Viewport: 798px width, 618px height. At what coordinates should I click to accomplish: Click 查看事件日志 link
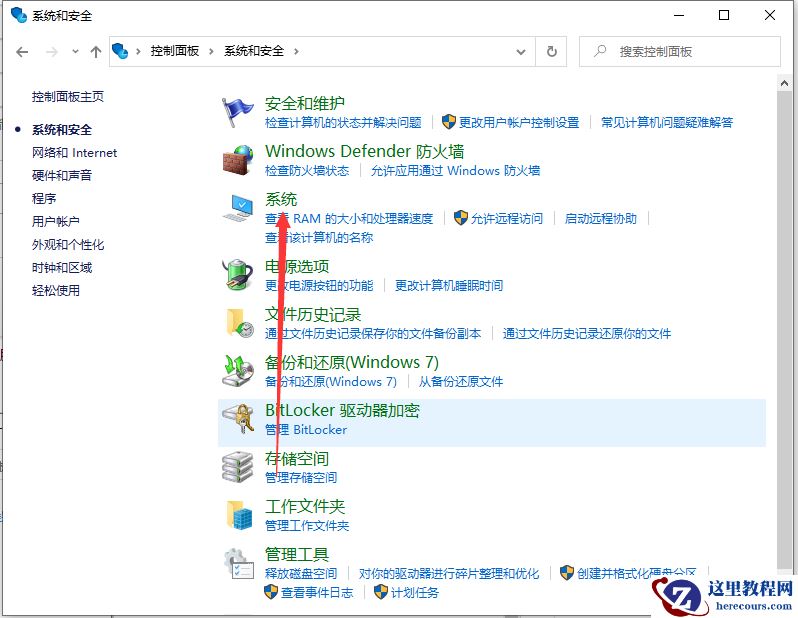click(x=317, y=593)
